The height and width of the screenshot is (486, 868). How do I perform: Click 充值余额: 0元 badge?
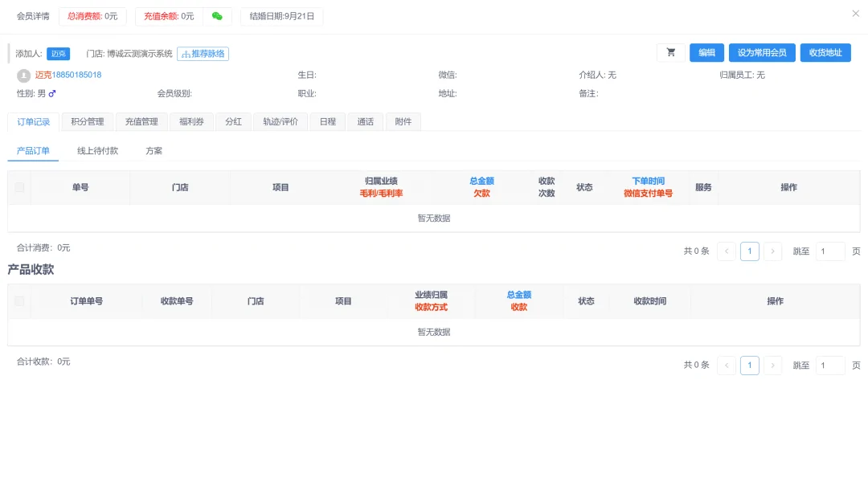(x=169, y=16)
